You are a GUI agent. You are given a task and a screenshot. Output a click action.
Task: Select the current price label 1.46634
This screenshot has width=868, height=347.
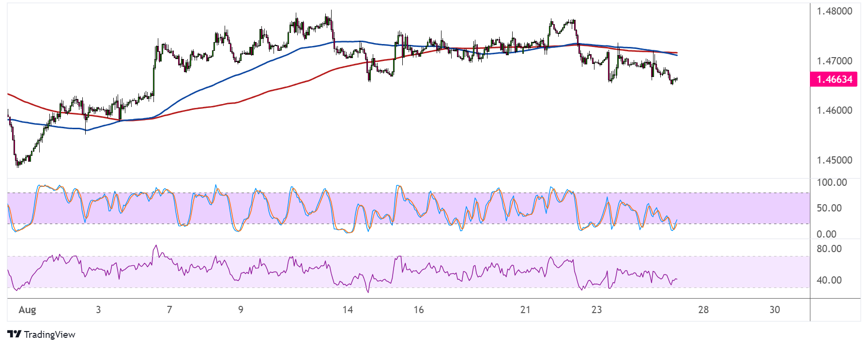[834, 79]
